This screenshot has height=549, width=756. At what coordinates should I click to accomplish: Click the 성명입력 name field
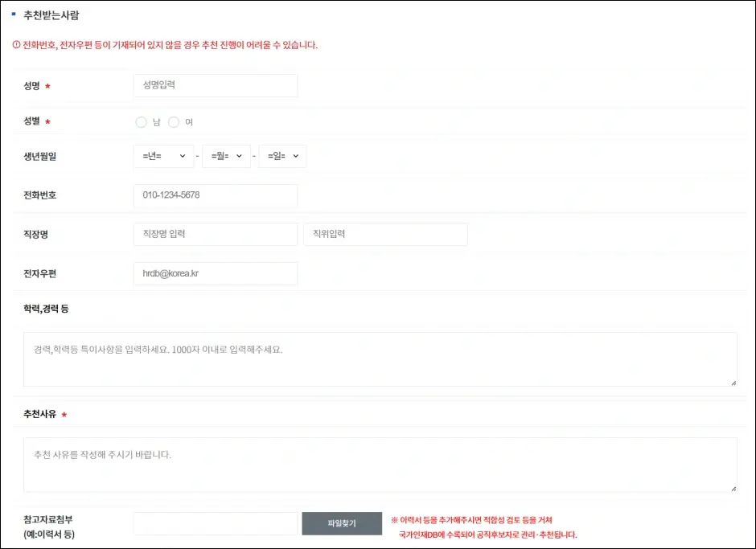click(215, 85)
